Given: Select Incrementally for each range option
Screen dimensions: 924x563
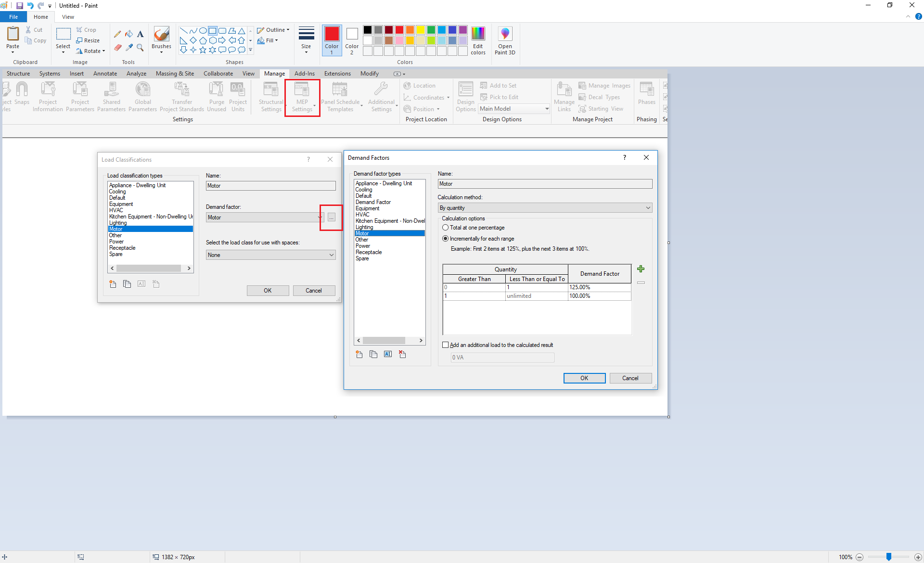Looking at the screenshot, I should coord(445,238).
